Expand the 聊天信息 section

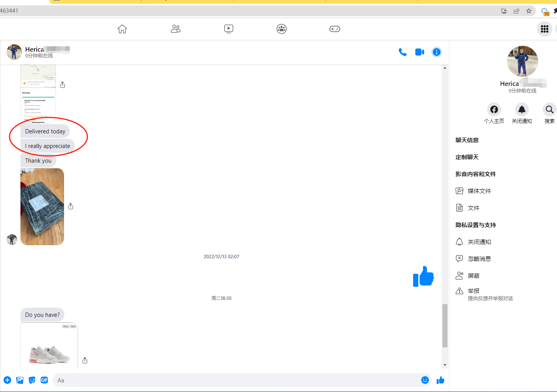tap(467, 140)
